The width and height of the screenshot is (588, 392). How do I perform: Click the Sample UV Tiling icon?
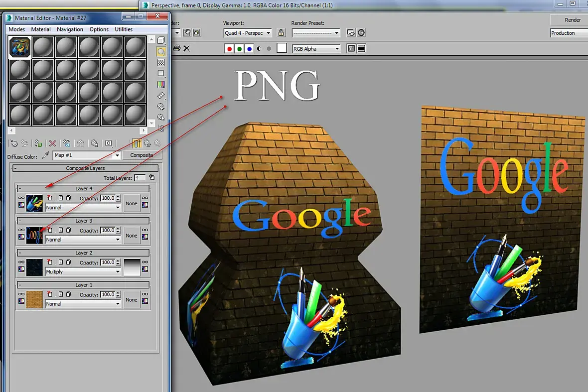161,73
